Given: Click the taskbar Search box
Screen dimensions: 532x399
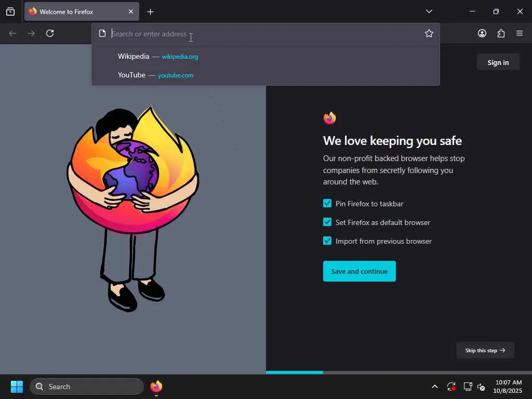Looking at the screenshot, I should click(87, 387).
